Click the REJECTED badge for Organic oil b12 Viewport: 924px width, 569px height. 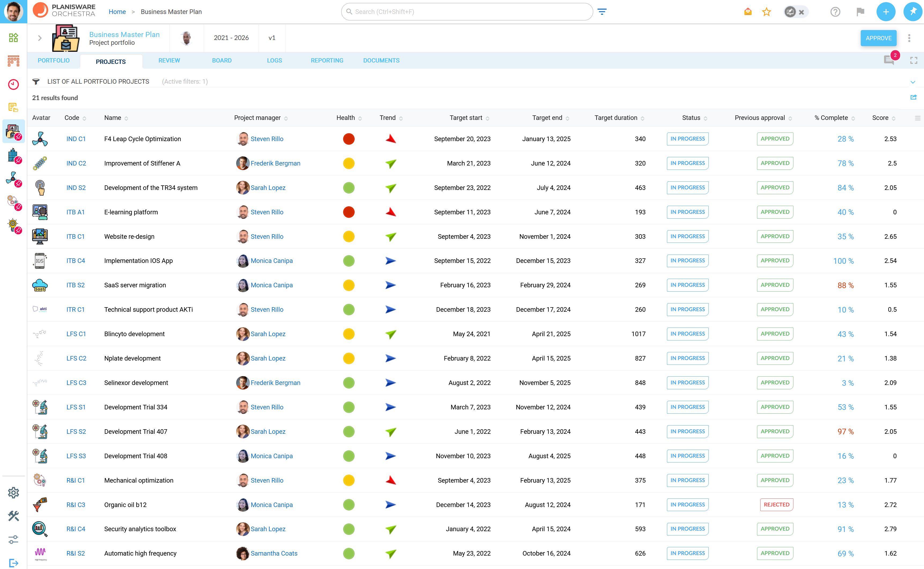(x=776, y=505)
